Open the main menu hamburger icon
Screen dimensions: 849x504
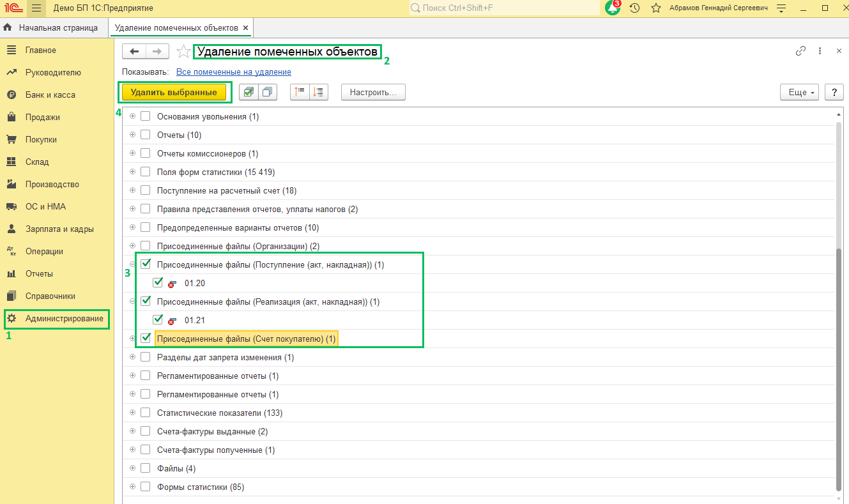coord(36,8)
